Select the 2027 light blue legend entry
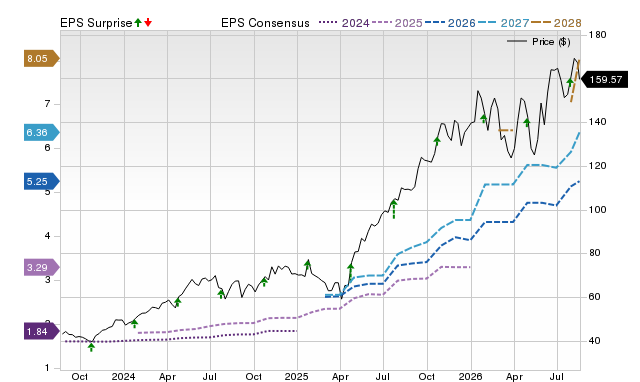The height and width of the screenshot is (382, 640). coord(503,23)
